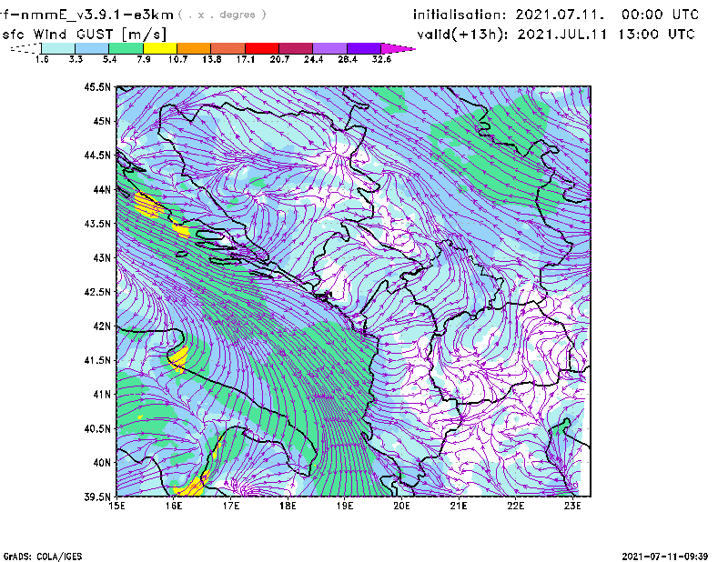Click the 45.5N latitude axis label
This screenshot has width=728, height=562.
tap(97, 86)
